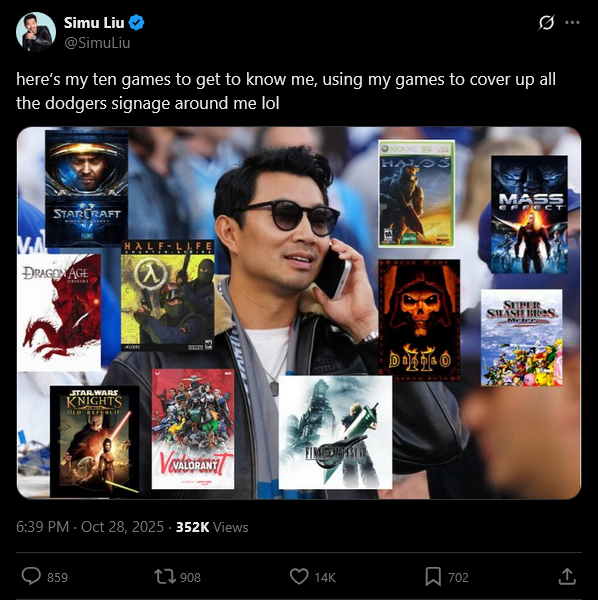The width and height of the screenshot is (598, 600).
Task: Like the post with the heart icon
Action: tap(299, 576)
